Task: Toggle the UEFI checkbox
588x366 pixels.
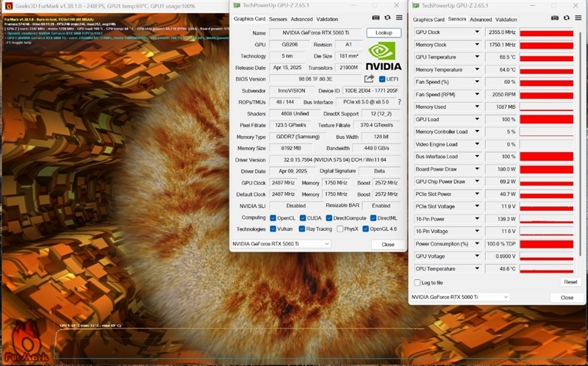Action: pos(382,79)
